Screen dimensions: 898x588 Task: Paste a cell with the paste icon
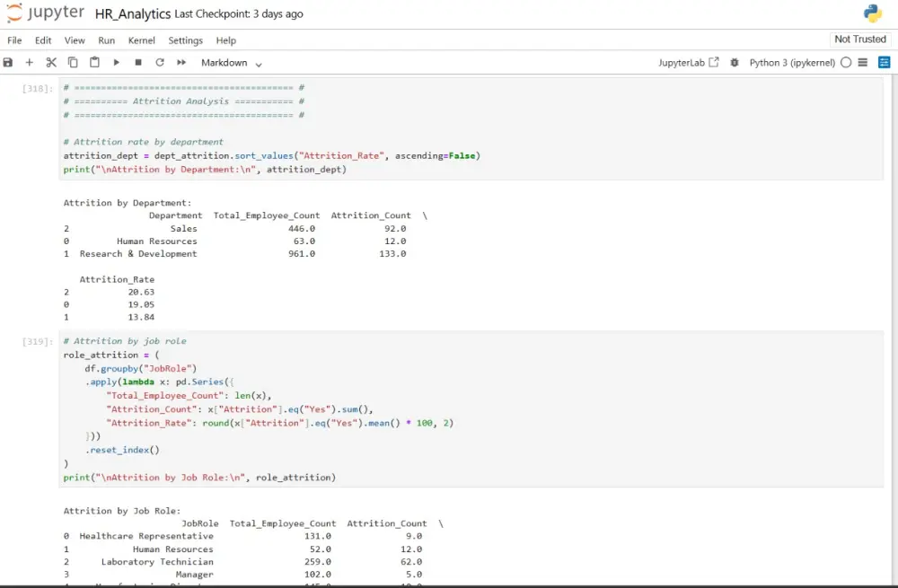tap(94, 62)
